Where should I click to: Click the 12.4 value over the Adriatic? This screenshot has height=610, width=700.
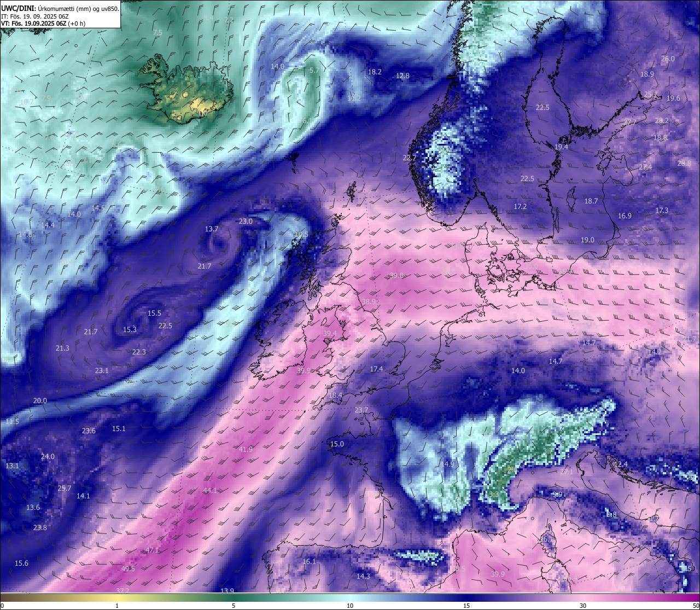point(621,464)
